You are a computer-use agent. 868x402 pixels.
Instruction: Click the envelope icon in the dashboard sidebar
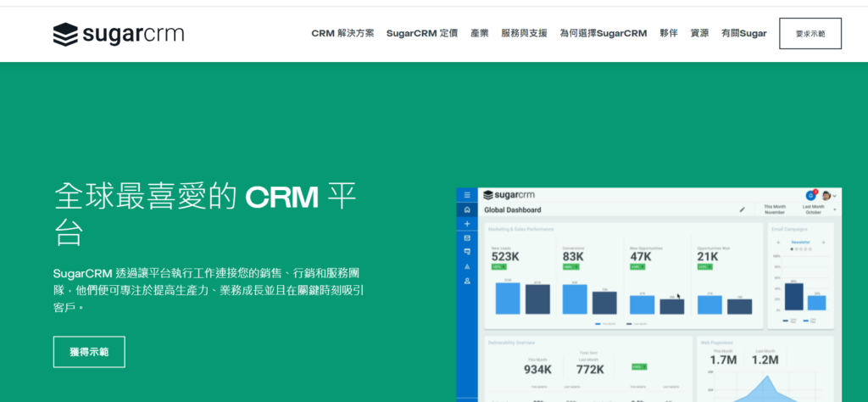[x=467, y=238]
